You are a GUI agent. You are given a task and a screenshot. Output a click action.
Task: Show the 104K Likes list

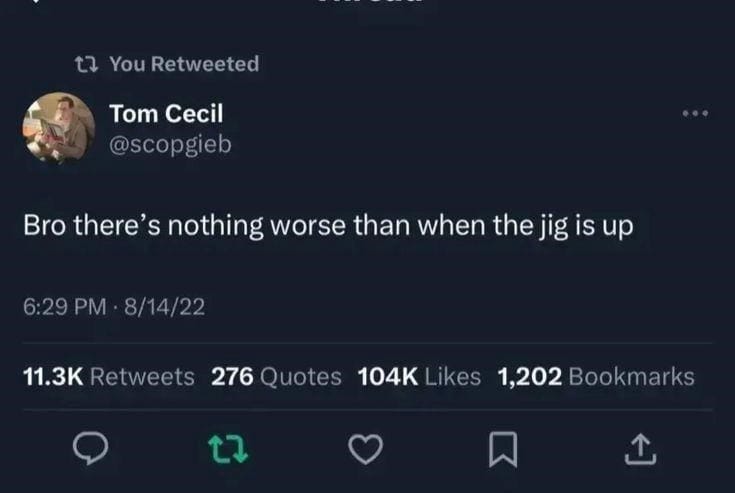[420, 376]
